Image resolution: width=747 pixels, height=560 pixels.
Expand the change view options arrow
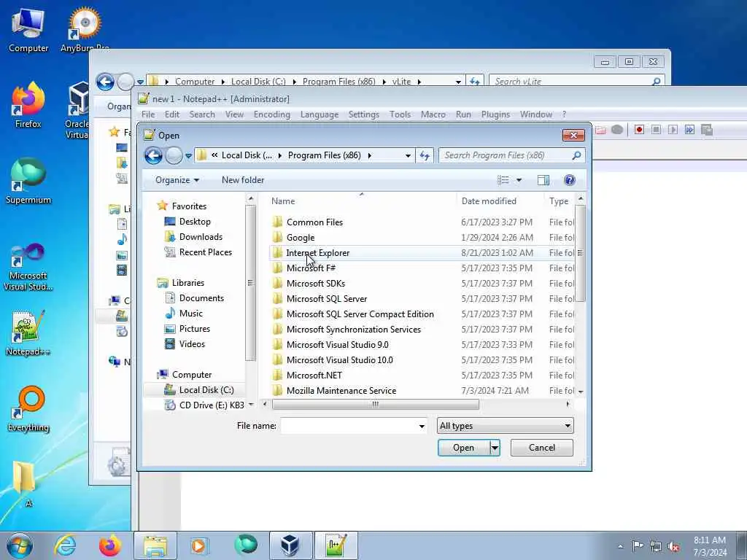pos(519,180)
